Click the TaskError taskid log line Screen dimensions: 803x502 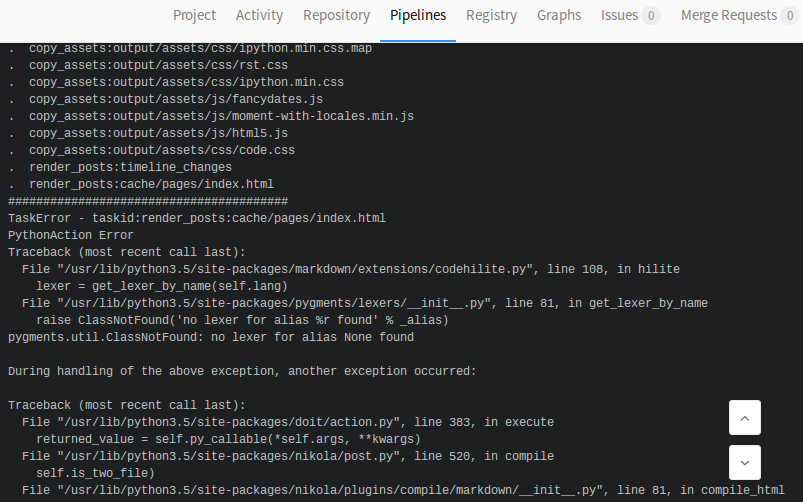[x=197, y=218]
